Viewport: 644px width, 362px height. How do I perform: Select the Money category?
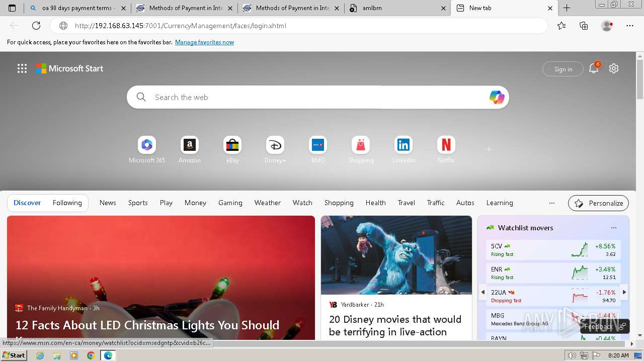195,203
